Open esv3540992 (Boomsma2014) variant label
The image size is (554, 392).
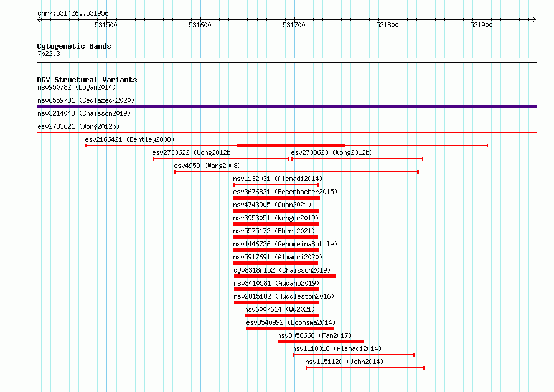tap(291, 322)
